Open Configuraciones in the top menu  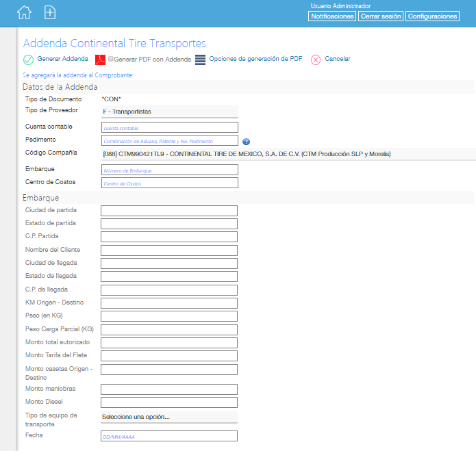[x=432, y=16]
